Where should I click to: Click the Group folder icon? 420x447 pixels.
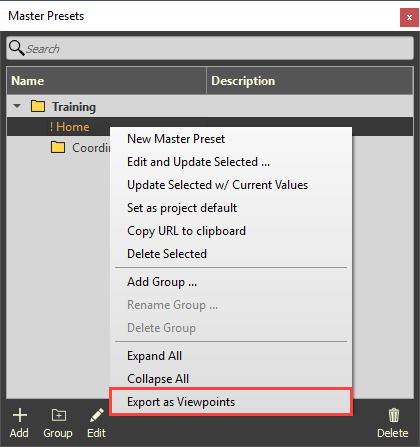pos(59,415)
